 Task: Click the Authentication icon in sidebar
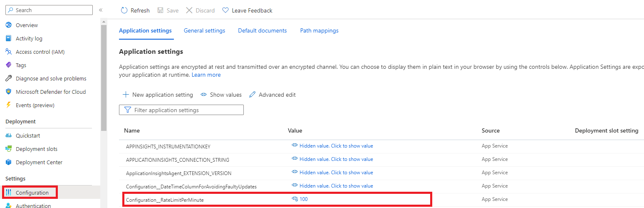click(8, 205)
